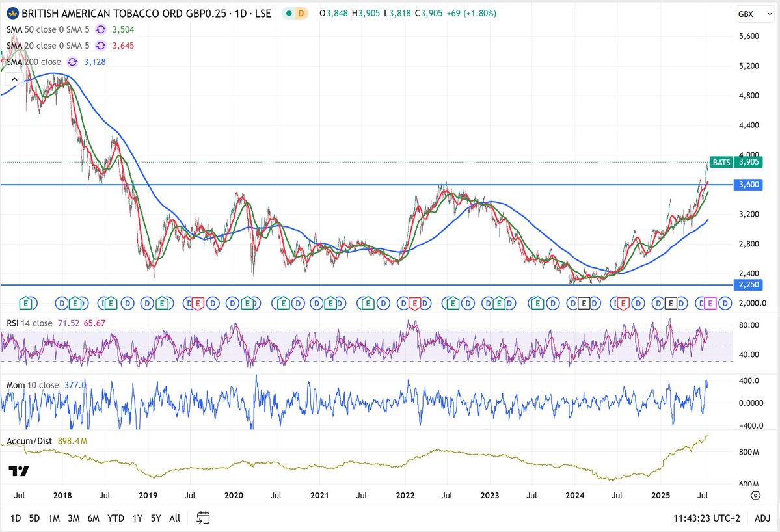Select the All time range
This screenshot has width=780, height=532.
[x=174, y=518]
